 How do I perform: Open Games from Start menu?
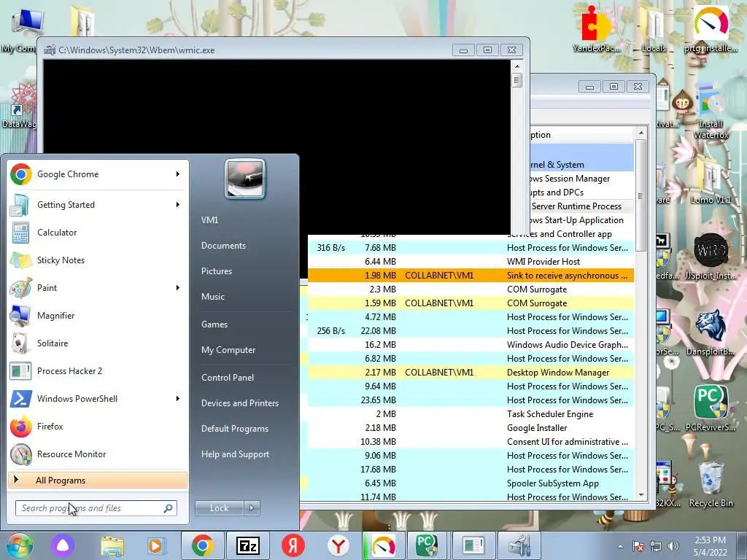[x=214, y=324]
